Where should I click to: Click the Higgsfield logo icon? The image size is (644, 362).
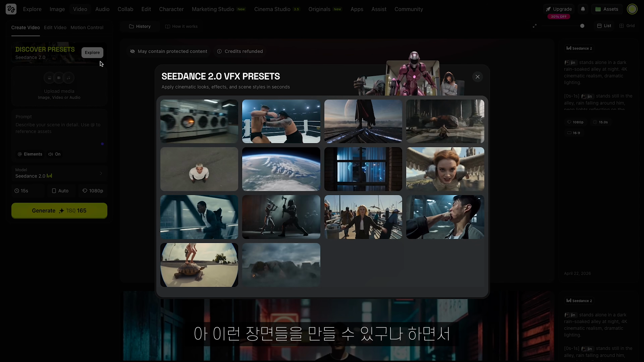click(x=11, y=9)
